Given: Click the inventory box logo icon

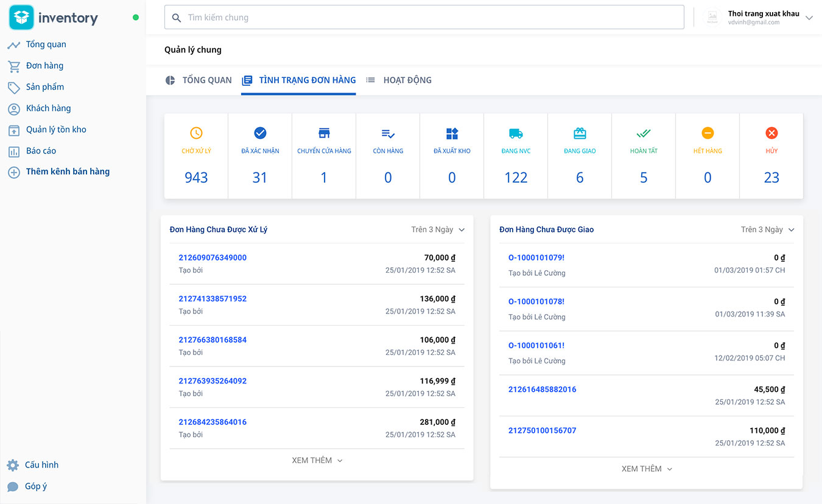Looking at the screenshot, I should tap(21, 18).
